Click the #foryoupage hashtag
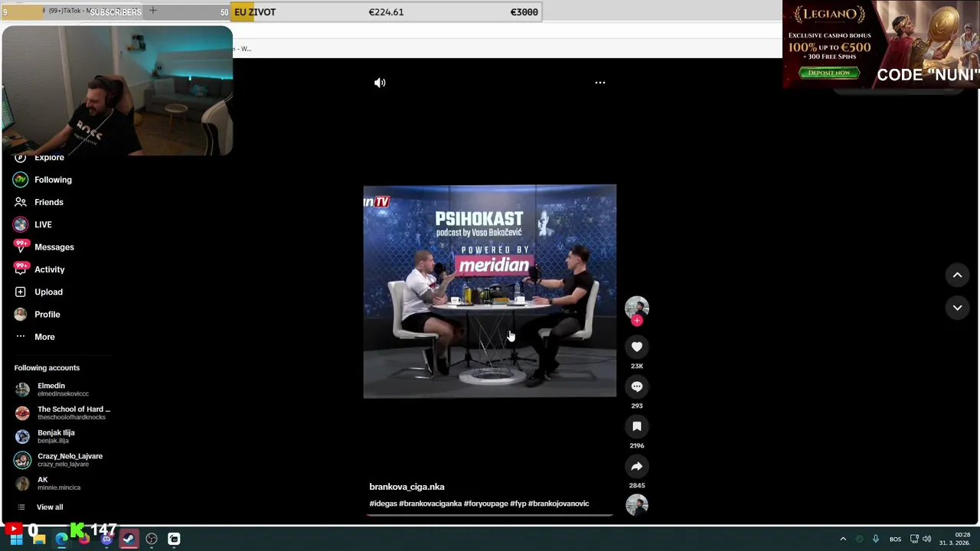The width and height of the screenshot is (980, 551). tap(485, 504)
